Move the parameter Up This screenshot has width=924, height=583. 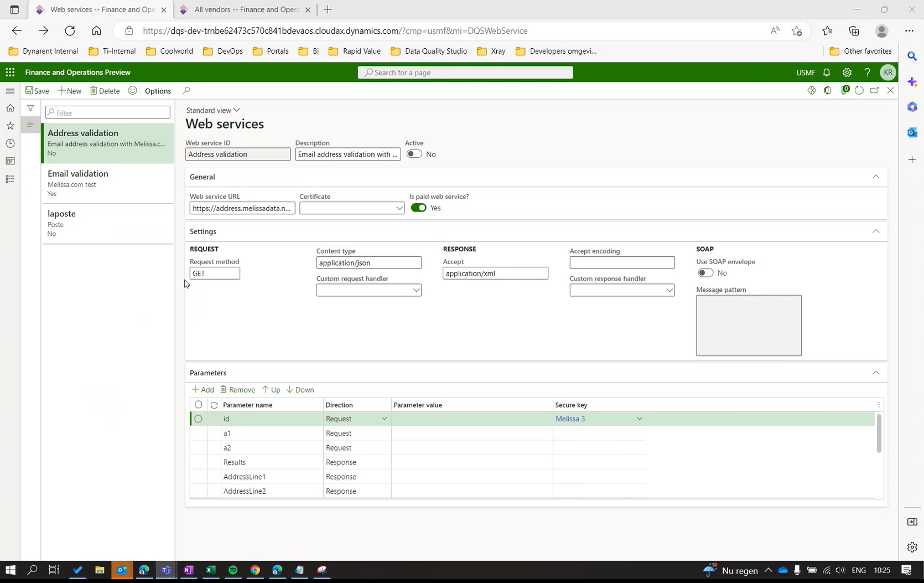(271, 390)
